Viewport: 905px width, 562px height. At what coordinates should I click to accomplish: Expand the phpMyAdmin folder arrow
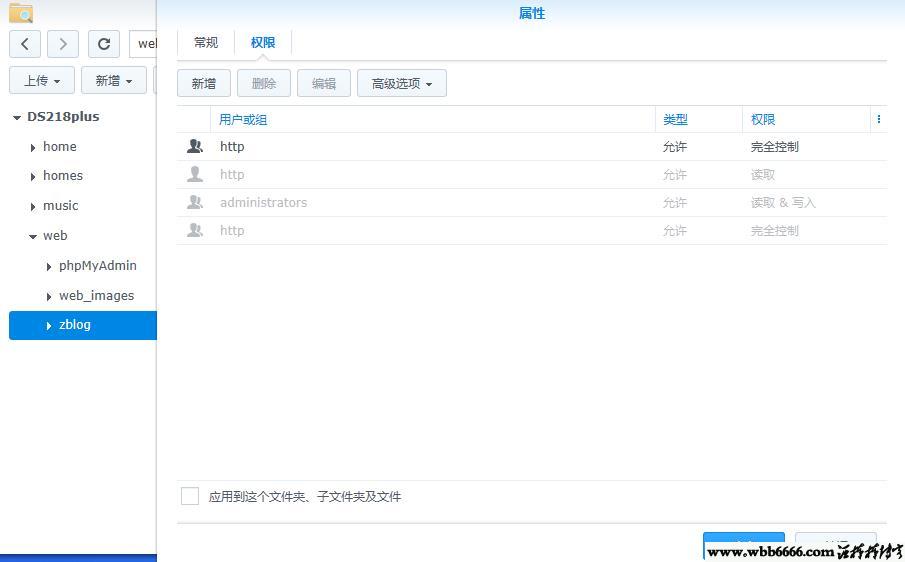point(49,266)
